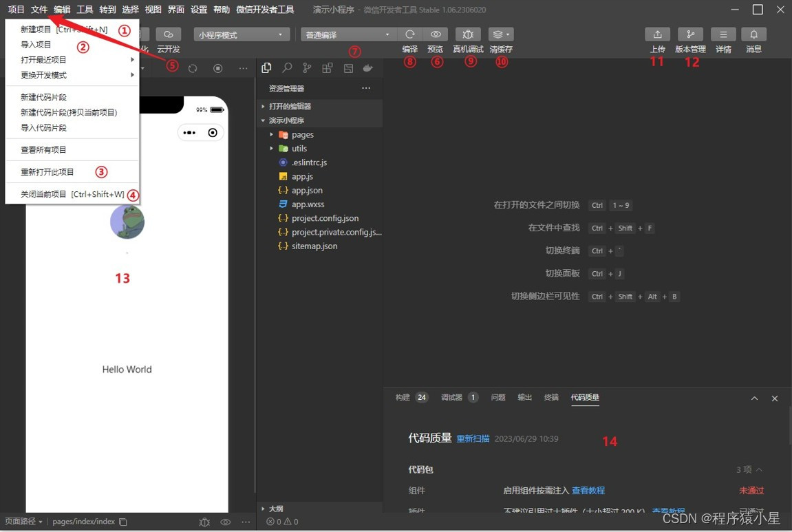Click the docker whale icon in sidebar
This screenshot has height=532, width=792.
(x=367, y=68)
